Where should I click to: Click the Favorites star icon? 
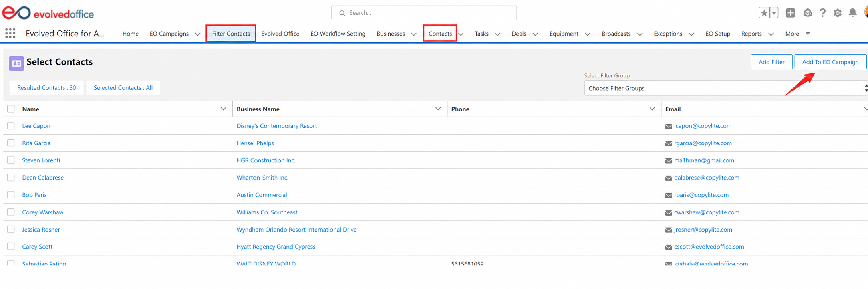click(764, 13)
